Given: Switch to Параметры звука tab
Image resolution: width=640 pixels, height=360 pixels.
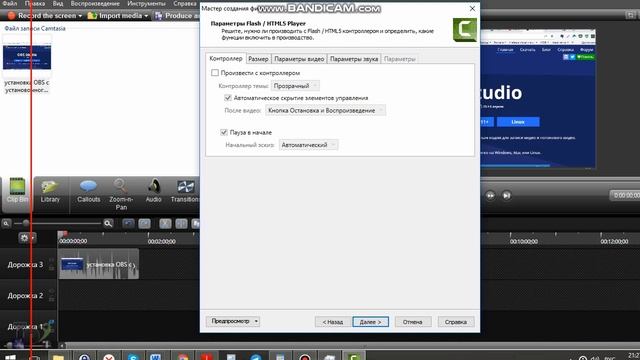Looking at the screenshot, I should [x=354, y=59].
